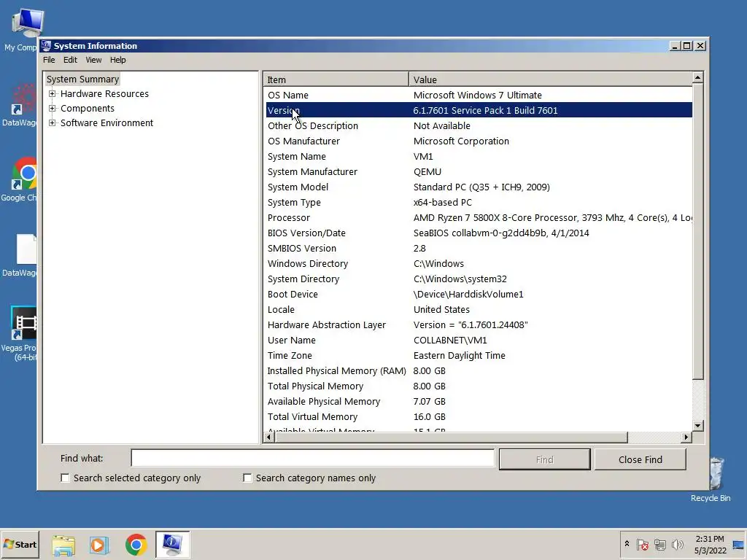The height and width of the screenshot is (560, 747).
Task: Select the Hardware Resources tree label
Action: 104,94
